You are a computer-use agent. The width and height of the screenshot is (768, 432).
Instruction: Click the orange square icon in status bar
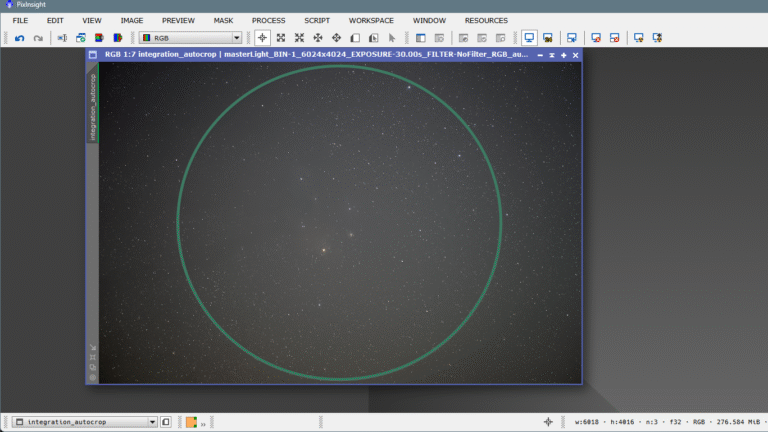pos(191,422)
